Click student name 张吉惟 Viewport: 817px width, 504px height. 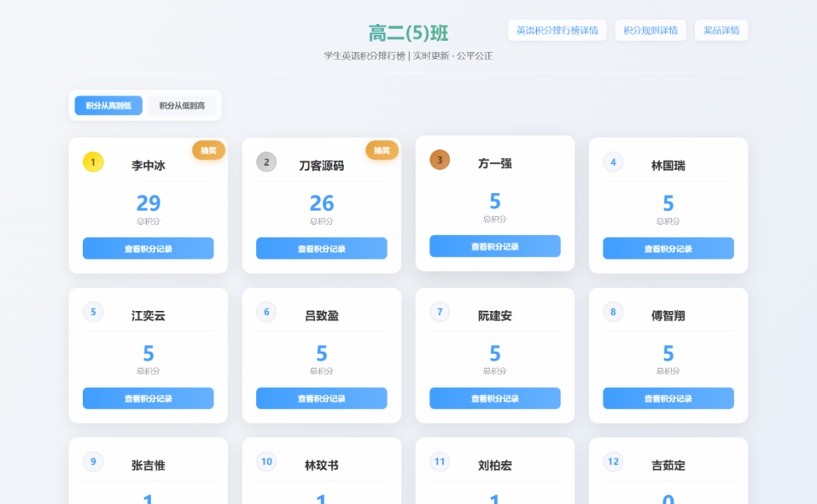[x=148, y=466]
